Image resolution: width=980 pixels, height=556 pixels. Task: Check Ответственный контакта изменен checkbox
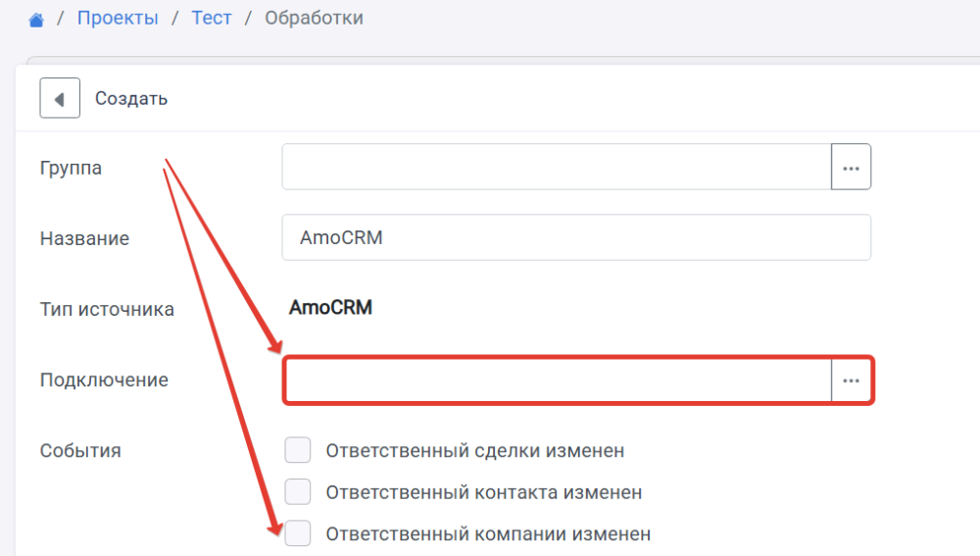click(298, 491)
